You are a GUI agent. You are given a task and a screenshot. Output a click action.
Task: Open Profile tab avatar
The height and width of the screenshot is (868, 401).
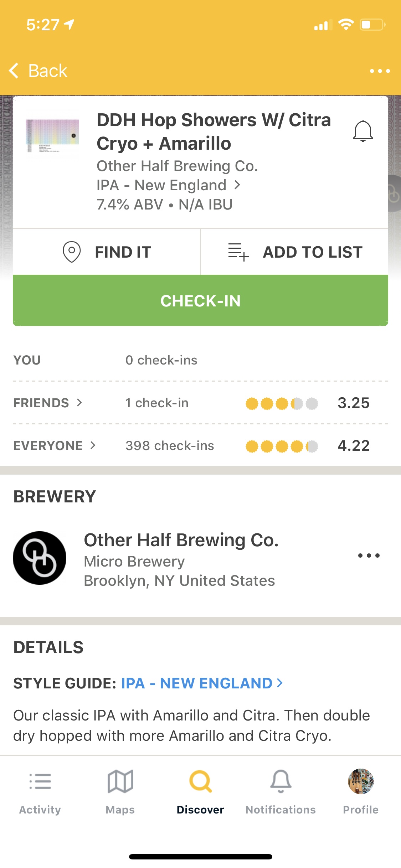[x=361, y=781]
